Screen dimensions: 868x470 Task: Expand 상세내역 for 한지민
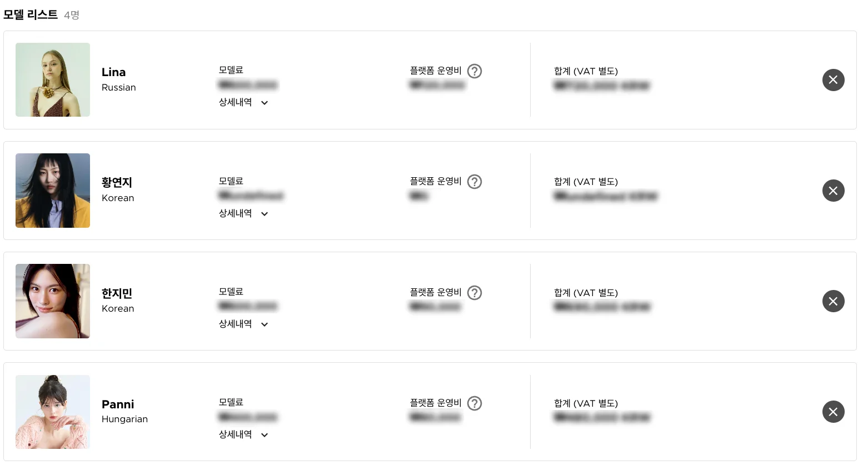tap(243, 324)
